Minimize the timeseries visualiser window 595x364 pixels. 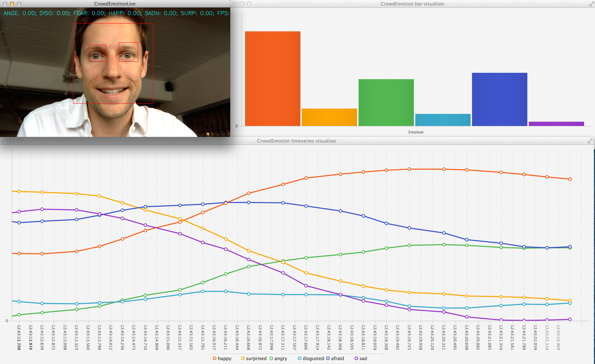point(12,141)
